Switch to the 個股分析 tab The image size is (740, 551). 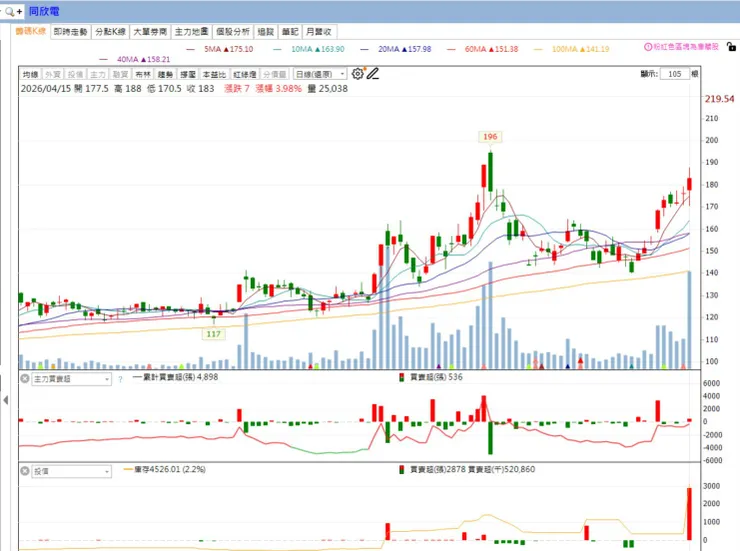233,32
